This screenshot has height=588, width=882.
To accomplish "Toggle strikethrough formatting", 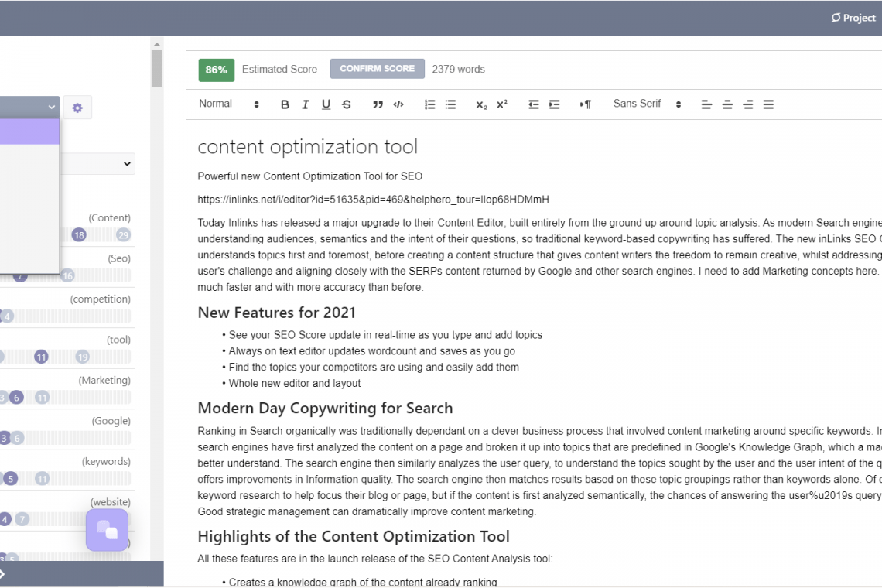I will coord(347,104).
